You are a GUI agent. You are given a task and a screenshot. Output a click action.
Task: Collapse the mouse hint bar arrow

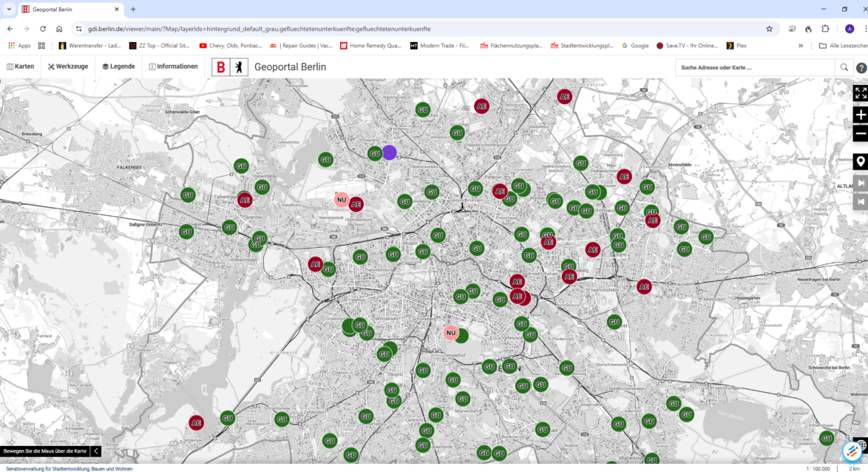95,451
